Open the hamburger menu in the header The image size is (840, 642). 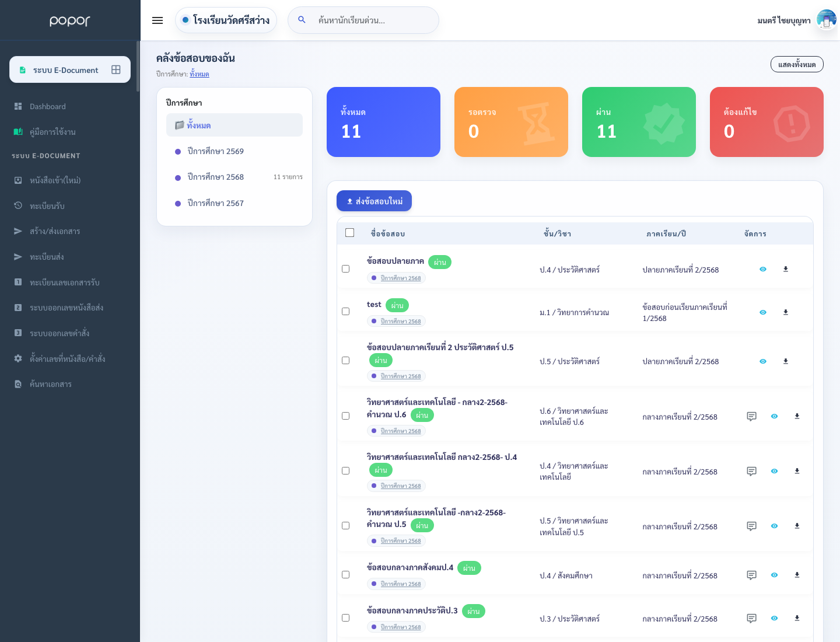pyautogui.click(x=157, y=20)
